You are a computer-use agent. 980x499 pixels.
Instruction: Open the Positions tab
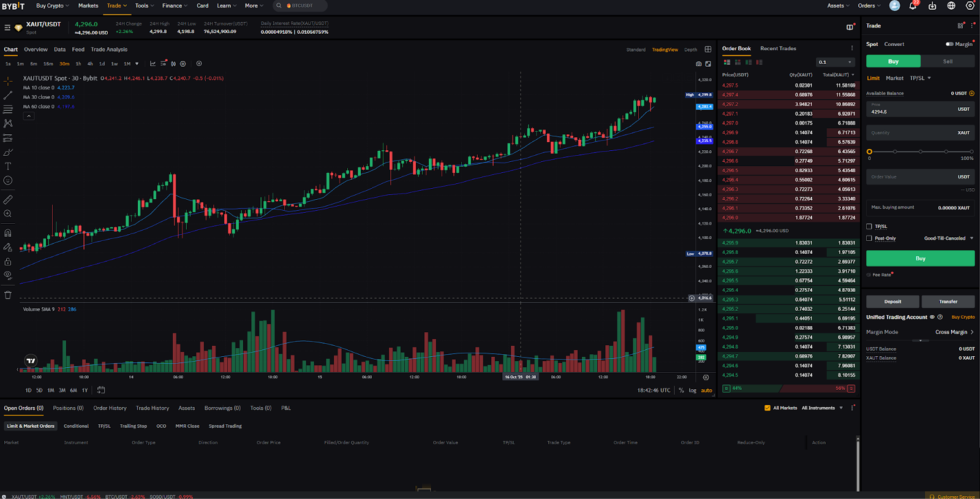(x=68, y=408)
